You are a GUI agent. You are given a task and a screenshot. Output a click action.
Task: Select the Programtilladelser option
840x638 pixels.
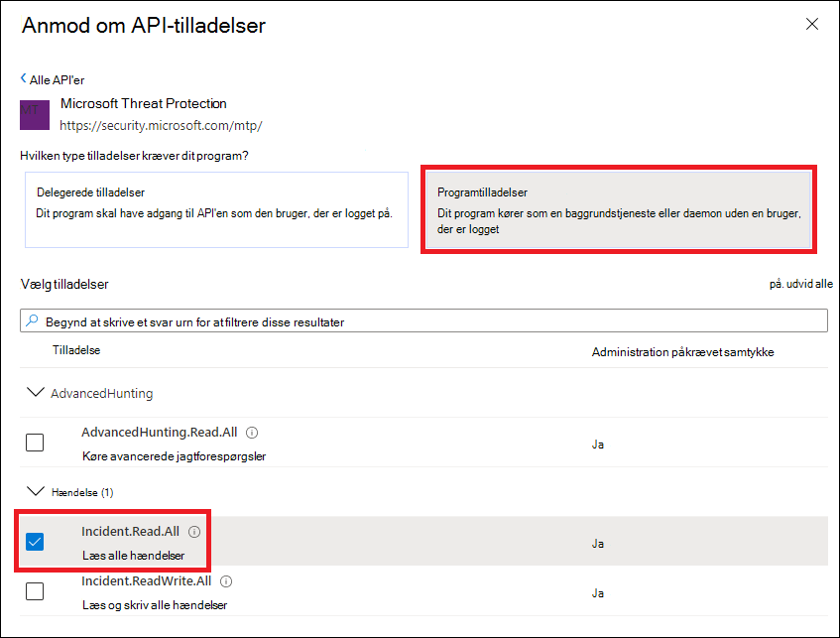(x=618, y=209)
